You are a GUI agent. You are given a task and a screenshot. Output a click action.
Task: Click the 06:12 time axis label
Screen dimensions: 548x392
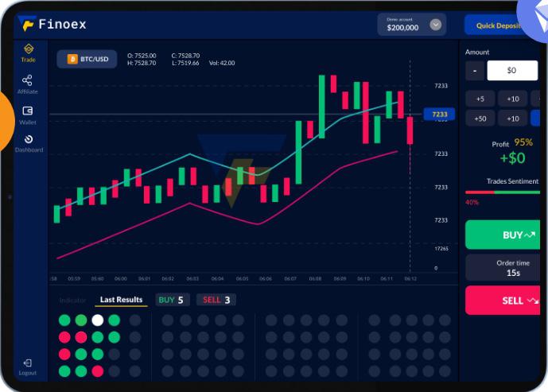[410, 279]
